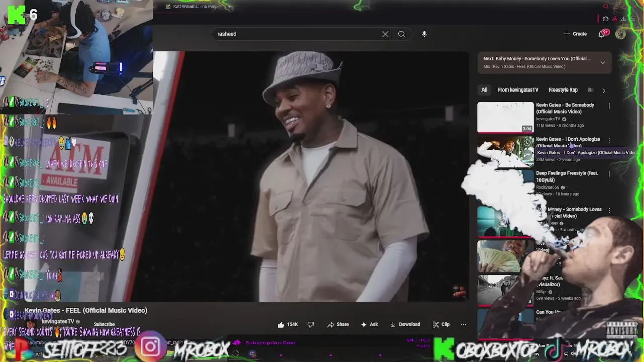The width and height of the screenshot is (644, 362).
Task: Open the browser profile icon
Action: (615, 19)
